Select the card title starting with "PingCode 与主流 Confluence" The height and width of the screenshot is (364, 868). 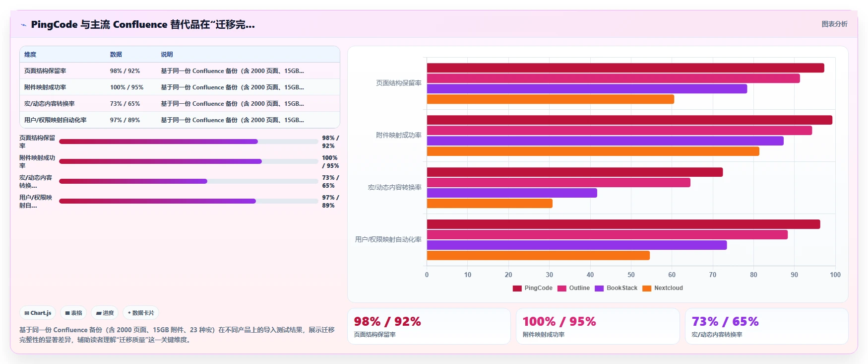point(143,24)
